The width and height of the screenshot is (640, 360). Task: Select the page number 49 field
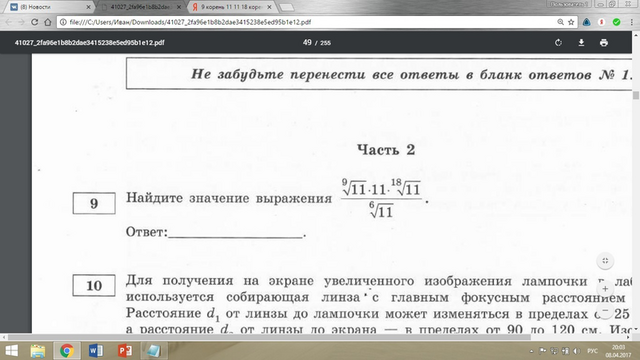tap(307, 42)
